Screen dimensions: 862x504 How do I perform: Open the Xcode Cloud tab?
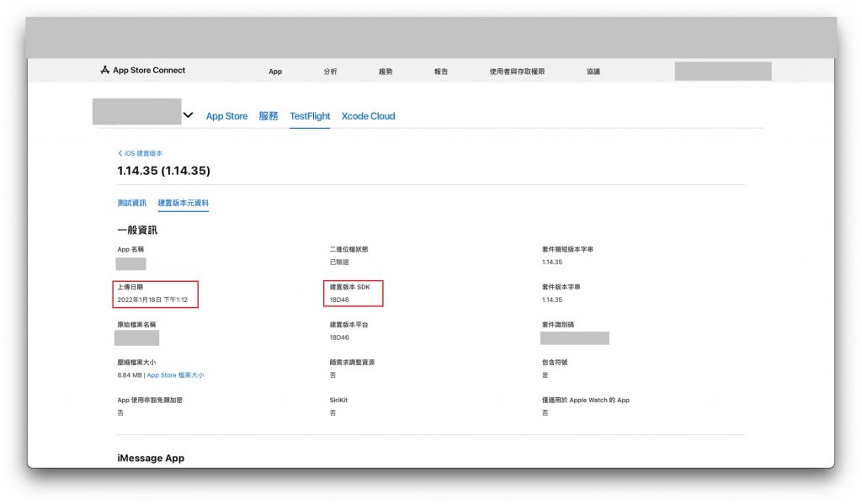coord(369,116)
